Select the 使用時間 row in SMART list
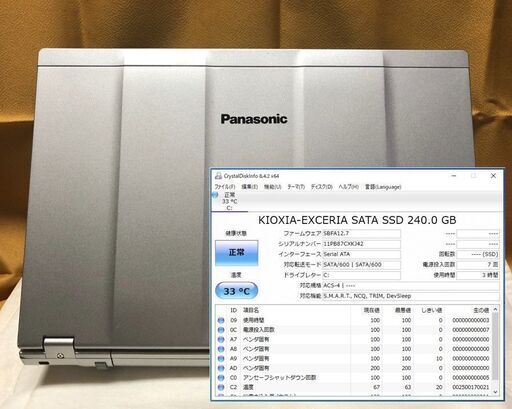512x409 pixels. click(353, 320)
